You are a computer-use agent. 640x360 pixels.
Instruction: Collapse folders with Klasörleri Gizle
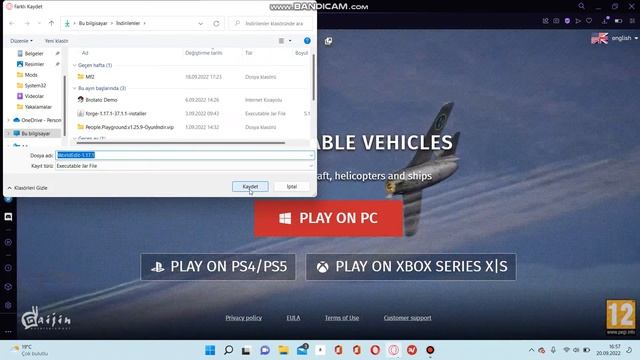pos(27,188)
